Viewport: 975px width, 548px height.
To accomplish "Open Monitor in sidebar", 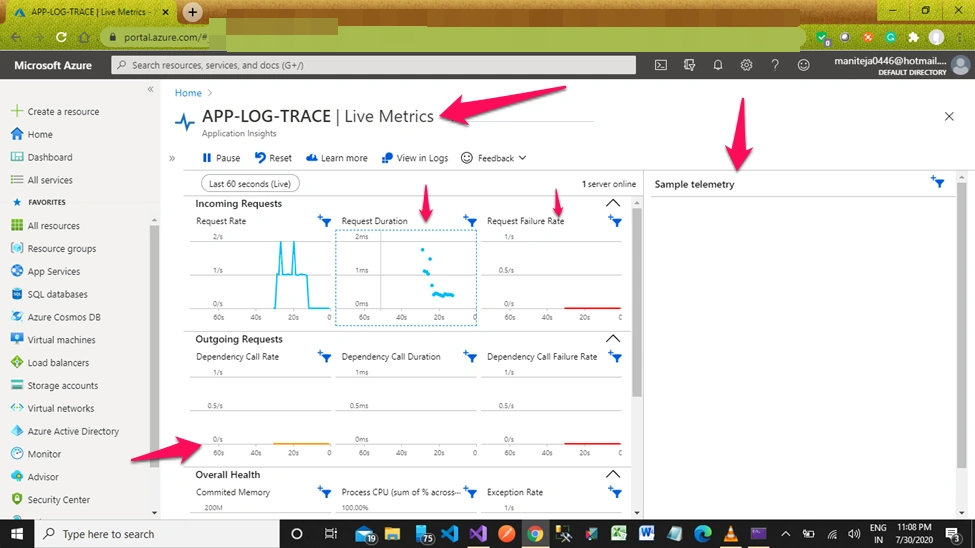I will click(35, 453).
